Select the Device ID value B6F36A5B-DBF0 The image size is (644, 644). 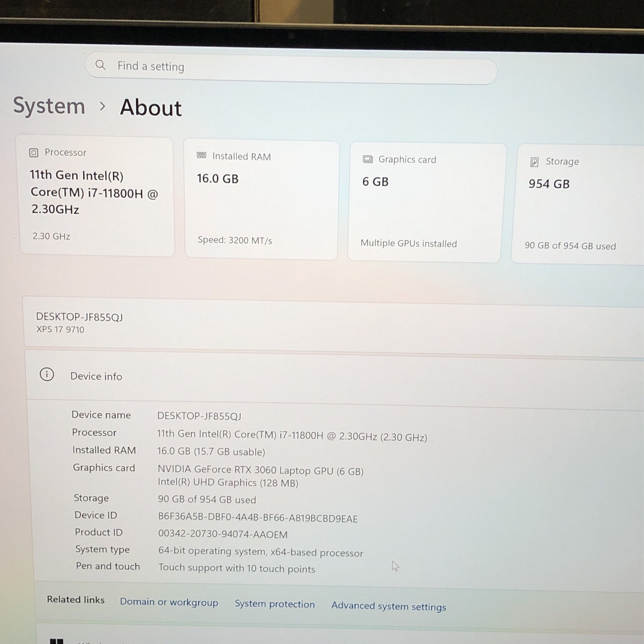pos(258,518)
